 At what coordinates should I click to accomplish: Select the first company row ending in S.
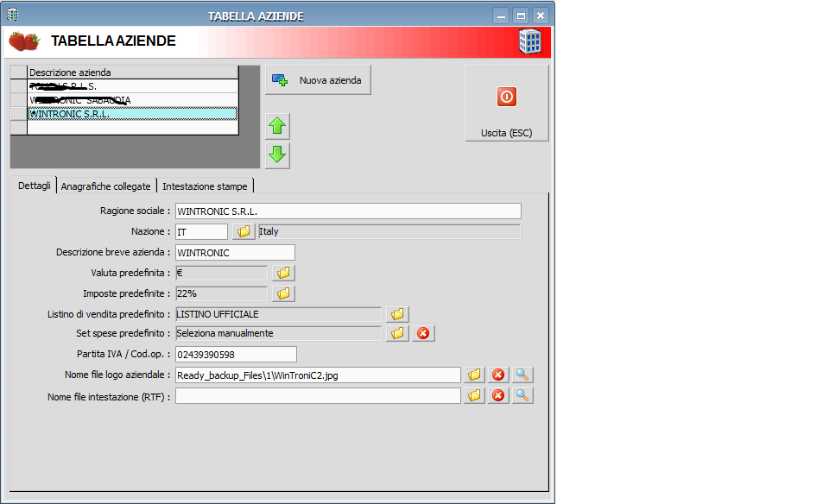point(132,86)
